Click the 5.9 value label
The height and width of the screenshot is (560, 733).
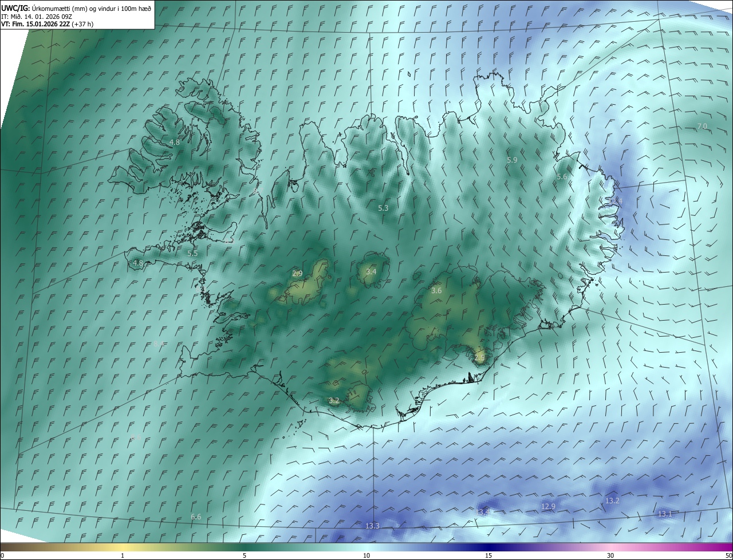(512, 160)
